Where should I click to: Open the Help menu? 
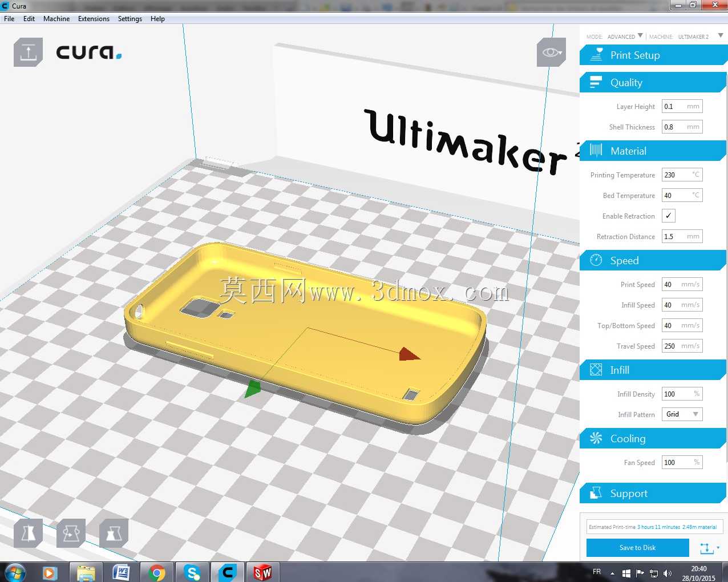pyautogui.click(x=157, y=18)
